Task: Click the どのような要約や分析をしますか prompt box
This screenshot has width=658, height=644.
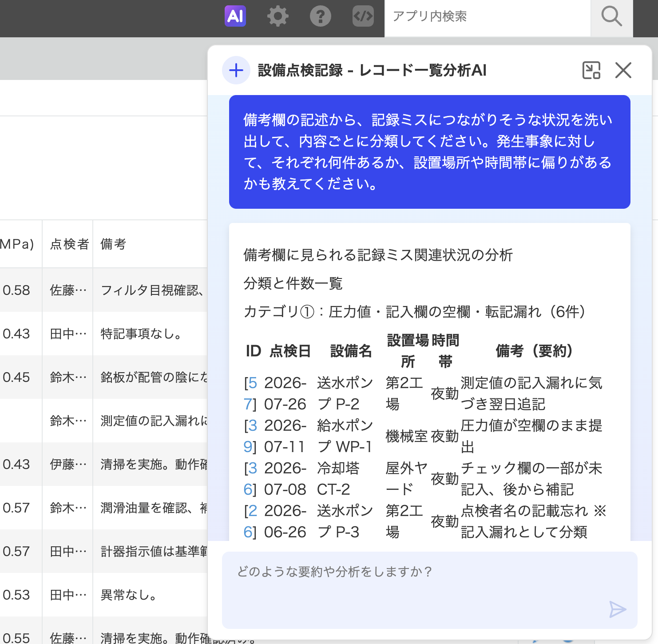Action: pyautogui.click(x=429, y=590)
